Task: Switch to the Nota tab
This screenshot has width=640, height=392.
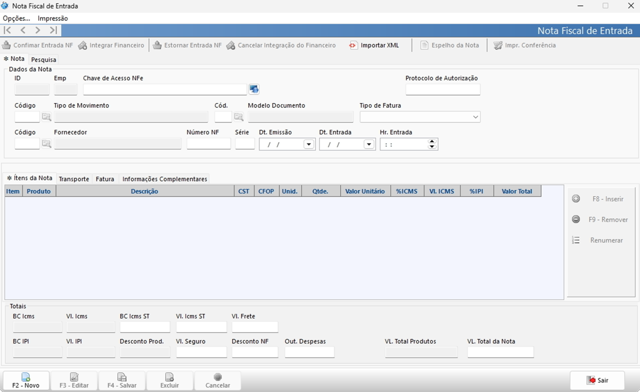Action: [14, 59]
